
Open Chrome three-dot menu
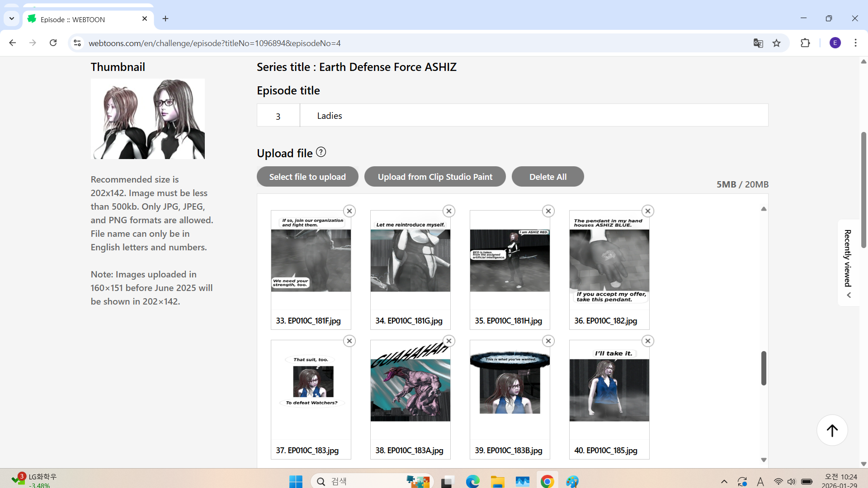pyautogui.click(x=855, y=43)
